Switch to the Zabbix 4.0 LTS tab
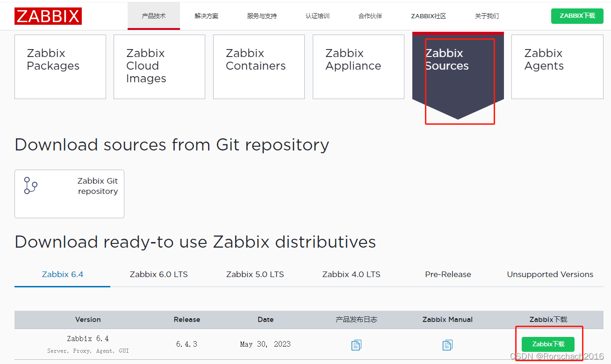 352,274
